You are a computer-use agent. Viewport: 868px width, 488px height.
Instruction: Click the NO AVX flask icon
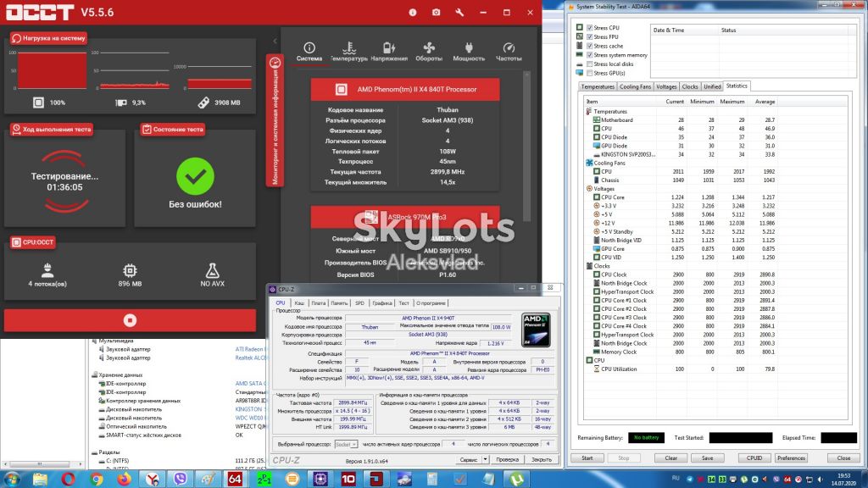(213, 270)
